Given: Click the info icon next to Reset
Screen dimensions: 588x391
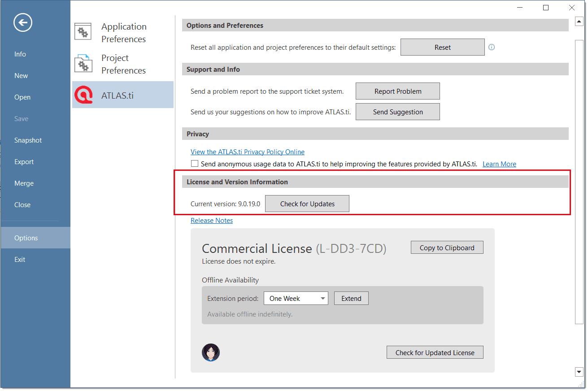Looking at the screenshot, I should point(492,47).
